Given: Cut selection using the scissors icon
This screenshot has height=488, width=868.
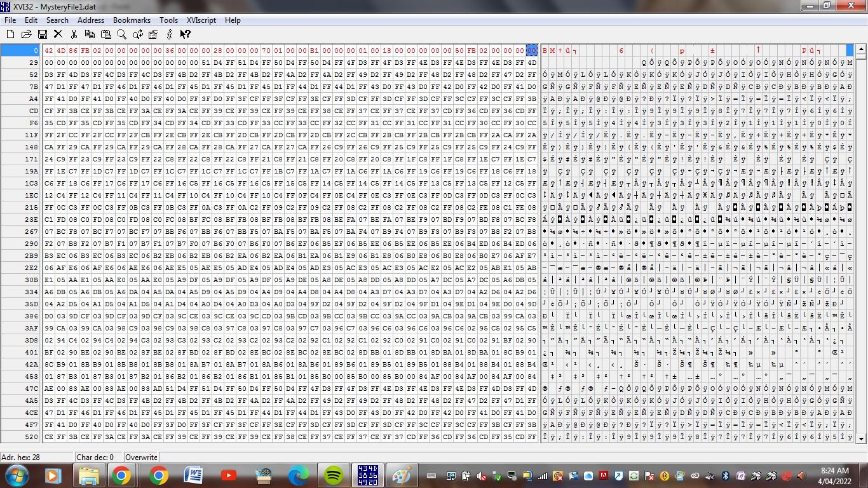Looking at the screenshot, I should [x=74, y=34].
